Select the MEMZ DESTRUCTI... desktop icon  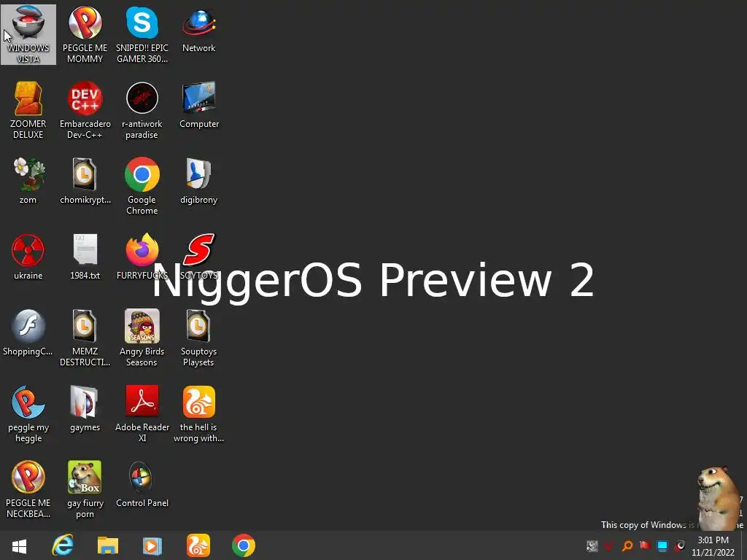coord(85,338)
